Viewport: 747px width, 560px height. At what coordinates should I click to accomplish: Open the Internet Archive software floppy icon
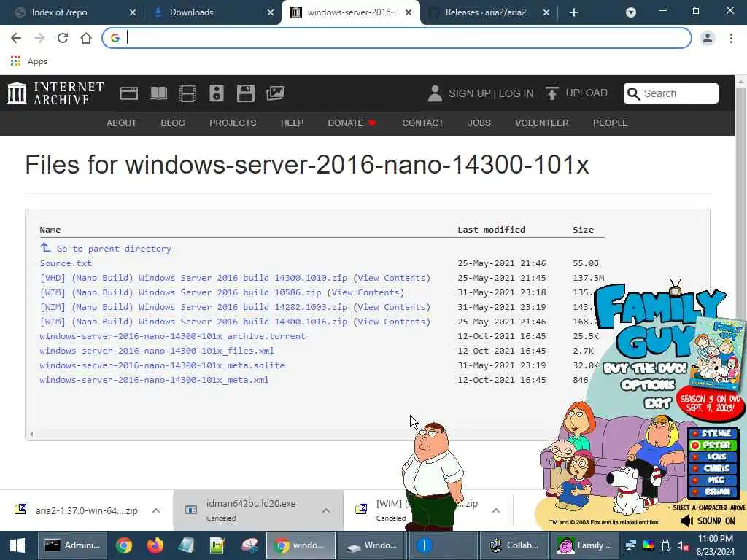pos(246,93)
